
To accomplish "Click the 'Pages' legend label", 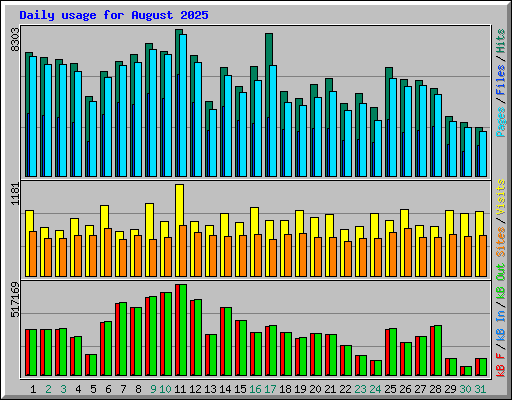I will pos(500,122).
